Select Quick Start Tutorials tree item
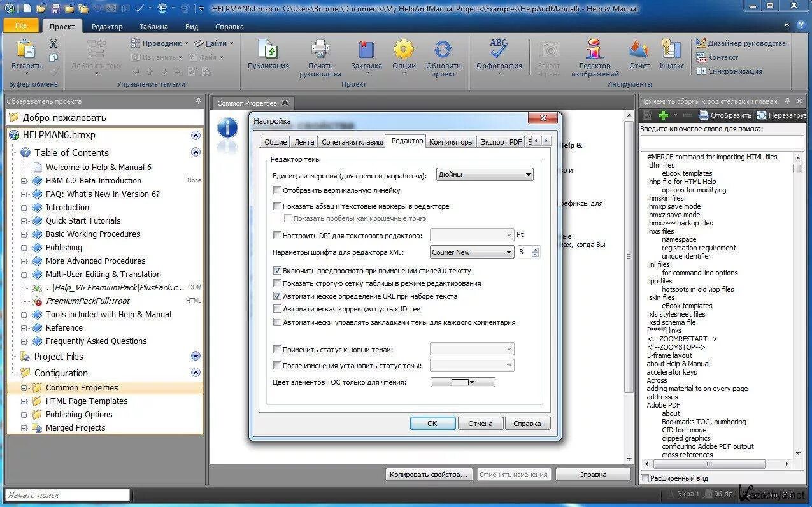Image resolution: width=812 pixels, height=507 pixels. click(83, 221)
